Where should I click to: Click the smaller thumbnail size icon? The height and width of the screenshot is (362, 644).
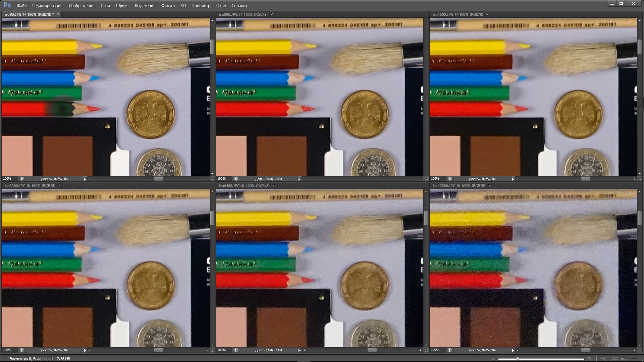(x=493, y=359)
